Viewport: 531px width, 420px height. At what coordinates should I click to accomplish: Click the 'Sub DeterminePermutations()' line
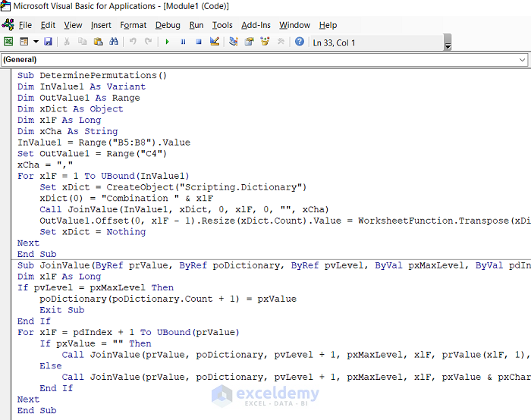[92, 75]
